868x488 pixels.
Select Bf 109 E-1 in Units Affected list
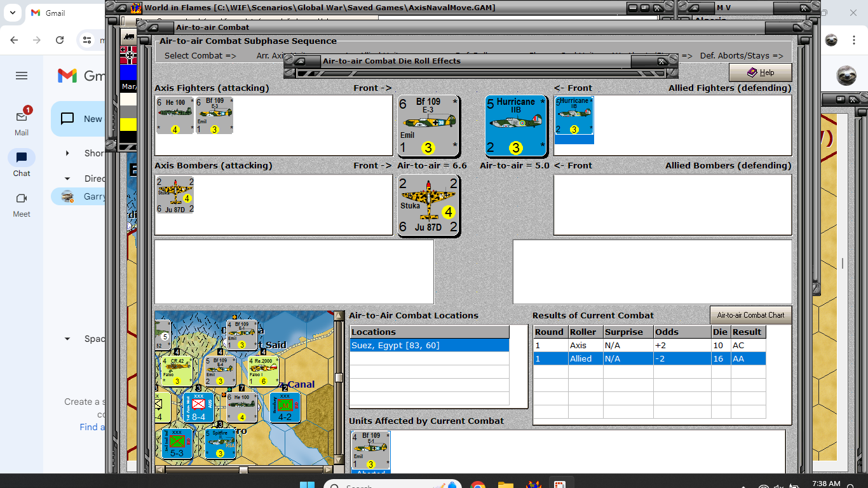370,452
